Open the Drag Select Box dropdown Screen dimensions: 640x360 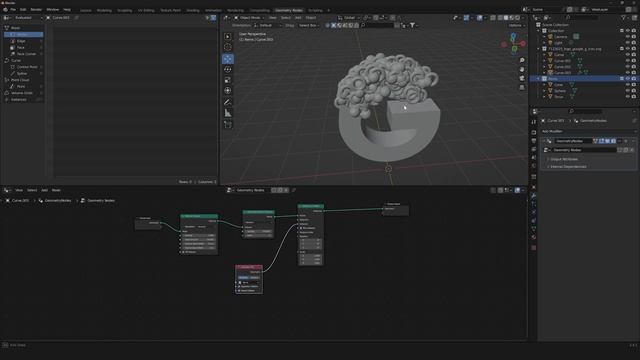309,25
